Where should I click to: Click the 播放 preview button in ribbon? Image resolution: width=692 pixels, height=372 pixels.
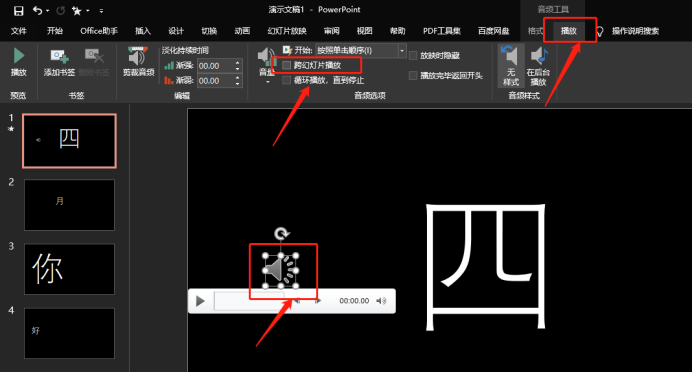(19, 62)
